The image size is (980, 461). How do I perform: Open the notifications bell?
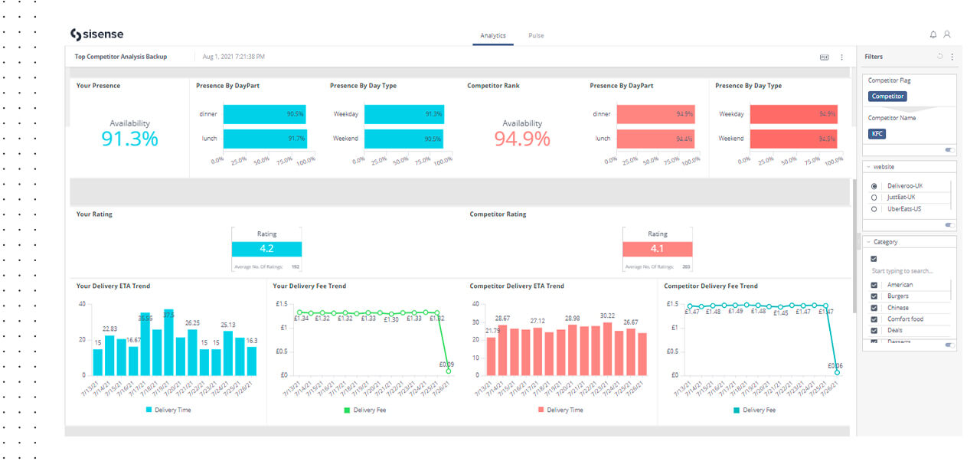coord(933,34)
